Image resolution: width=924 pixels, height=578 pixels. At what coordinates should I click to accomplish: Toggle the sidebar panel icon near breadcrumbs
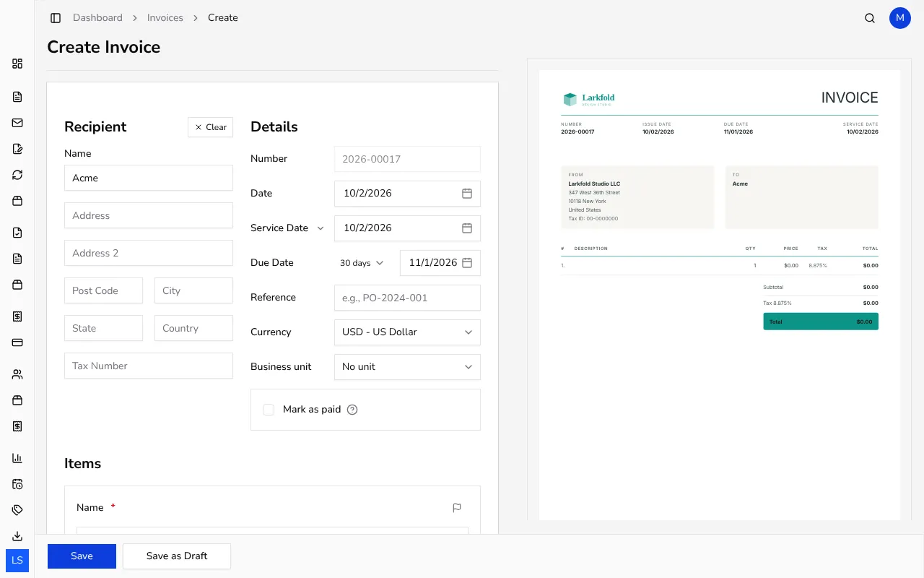[x=56, y=18]
